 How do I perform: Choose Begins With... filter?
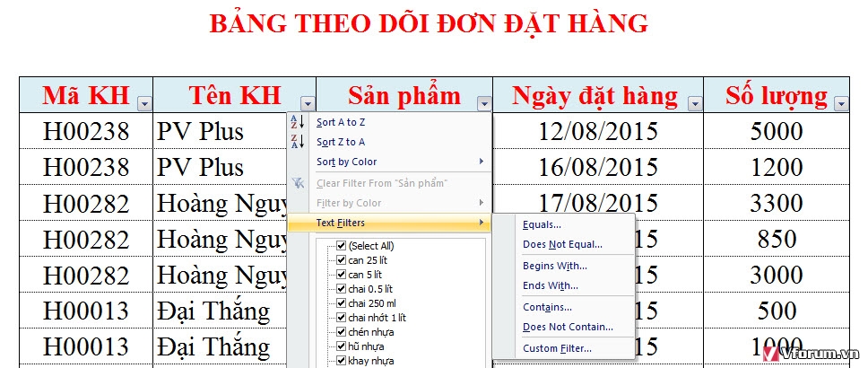[x=563, y=266]
